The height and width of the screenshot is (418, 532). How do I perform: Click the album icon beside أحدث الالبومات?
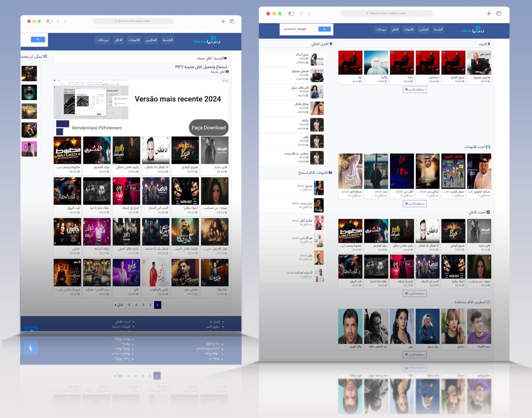tap(489, 147)
